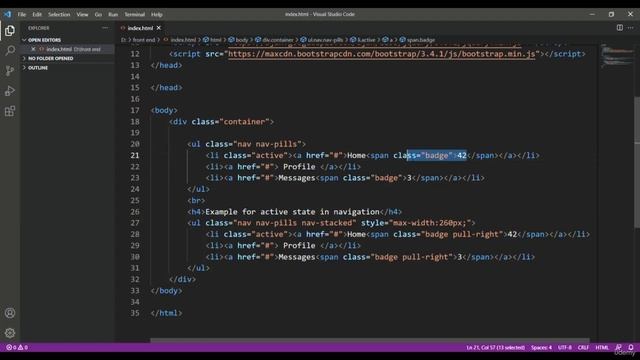Open editor More Actions ellipsis
Viewport: 640px width, 360px height.
631,28
